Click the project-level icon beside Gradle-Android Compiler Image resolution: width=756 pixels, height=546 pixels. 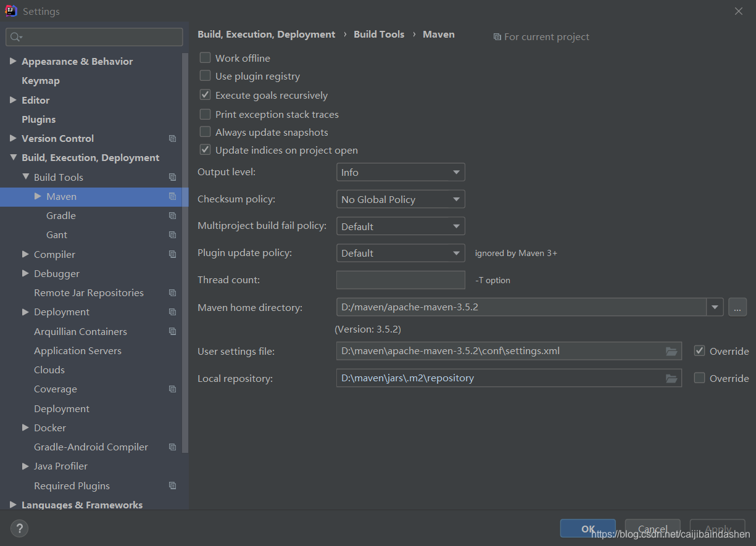(173, 447)
